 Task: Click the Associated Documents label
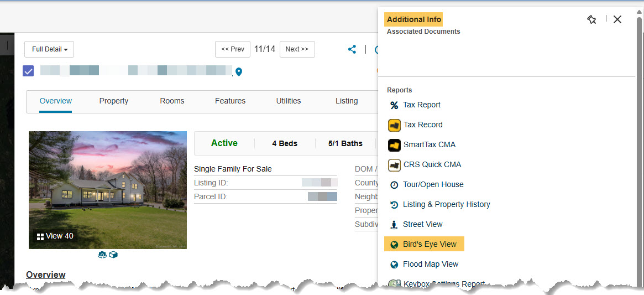pos(423,32)
